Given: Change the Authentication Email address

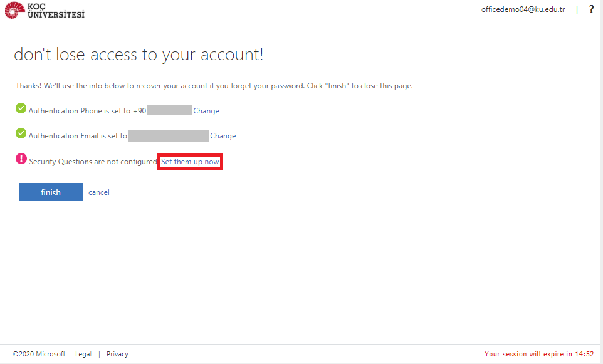Looking at the screenshot, I should click(223, 136).
